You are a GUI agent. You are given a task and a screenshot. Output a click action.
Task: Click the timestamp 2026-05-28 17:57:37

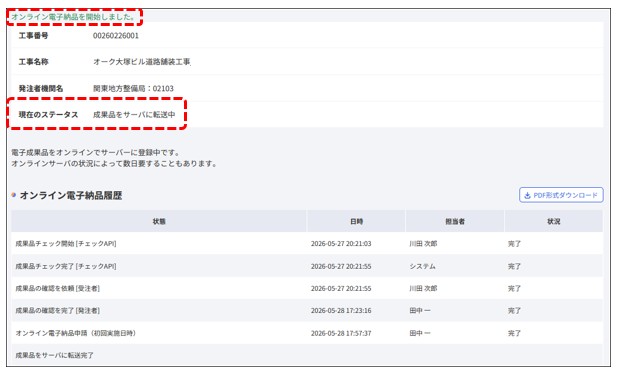click(341, 333)
